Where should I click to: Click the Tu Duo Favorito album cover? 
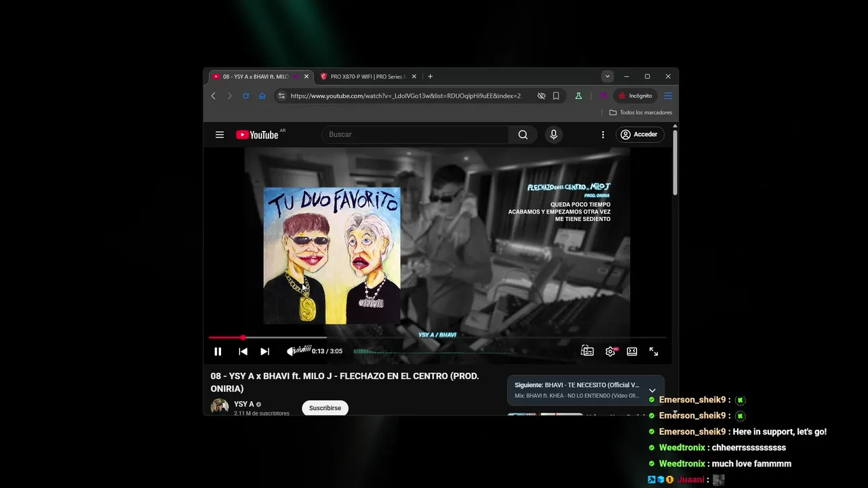coord(332,256)
